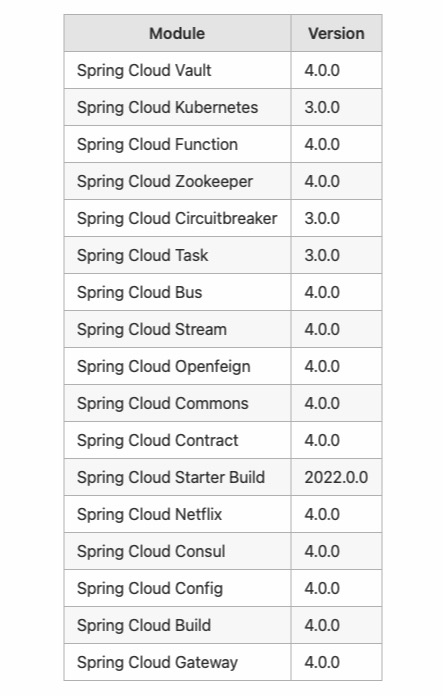This screenshot has height=696, width=443.
Task: Select the Spring Cloud Bus row
Action: pyautogui.click(x=223, y=292)
